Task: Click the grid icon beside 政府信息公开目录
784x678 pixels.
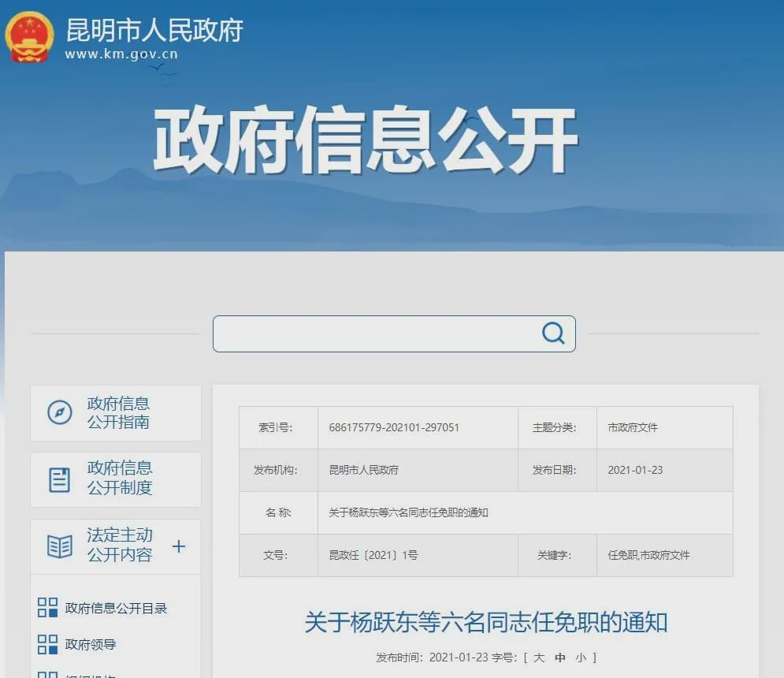Action: 48,608
